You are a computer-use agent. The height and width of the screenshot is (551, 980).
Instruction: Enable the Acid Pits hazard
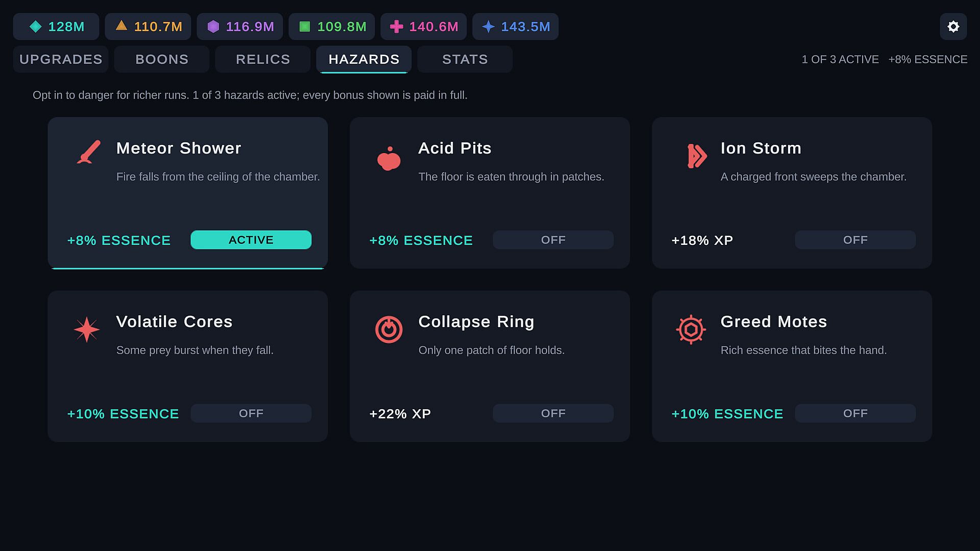click(x=553, y=240)
